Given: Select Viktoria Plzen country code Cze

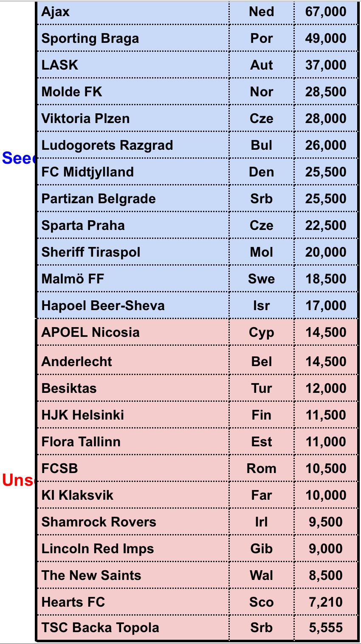Looking at the screenshot, I should 261,118.
